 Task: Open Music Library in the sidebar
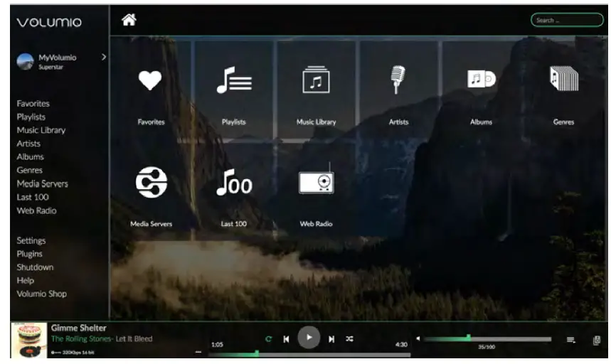tap(41, 130)
